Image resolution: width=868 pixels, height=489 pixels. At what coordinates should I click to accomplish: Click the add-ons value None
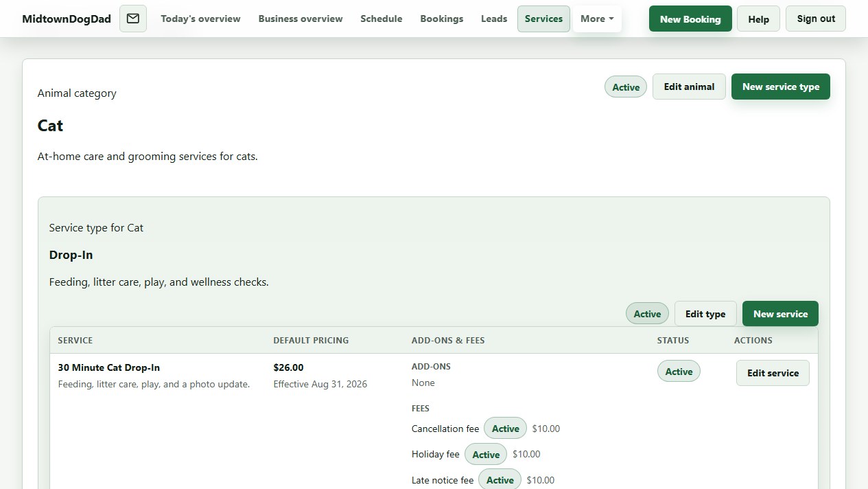[423, 383]
